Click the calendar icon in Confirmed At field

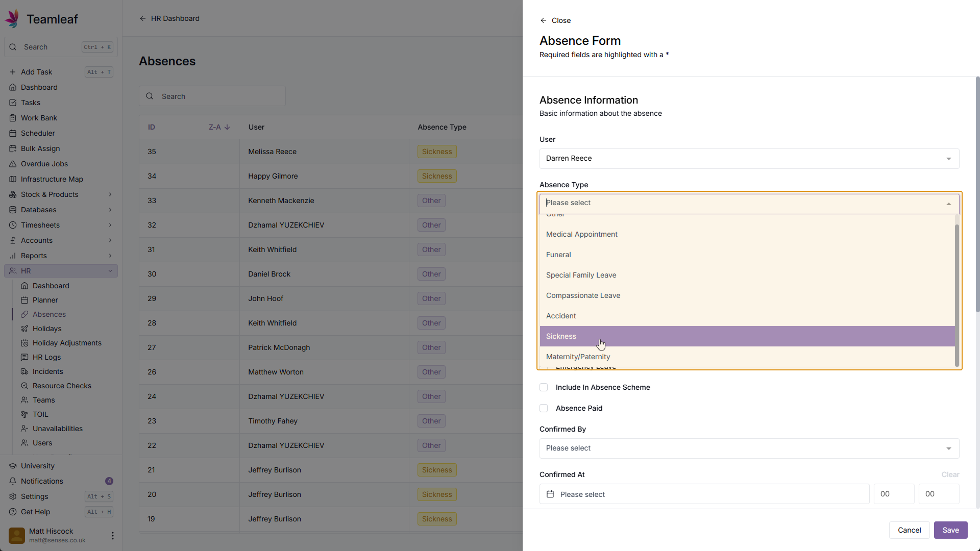coord(550,494)
